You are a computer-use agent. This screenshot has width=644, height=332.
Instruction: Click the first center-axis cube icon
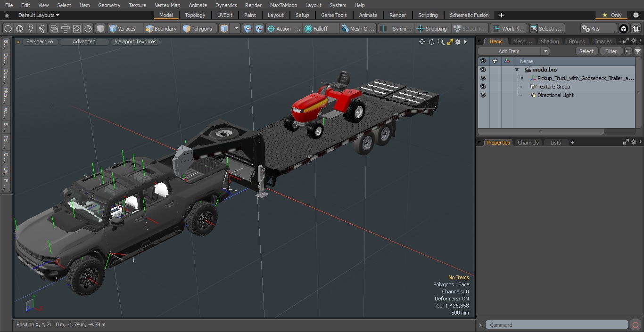pos(248,29)
